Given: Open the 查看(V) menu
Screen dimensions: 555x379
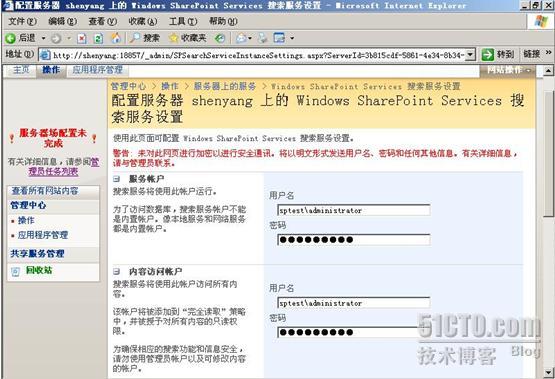Looking at the screenshot, I should [103, 21].
